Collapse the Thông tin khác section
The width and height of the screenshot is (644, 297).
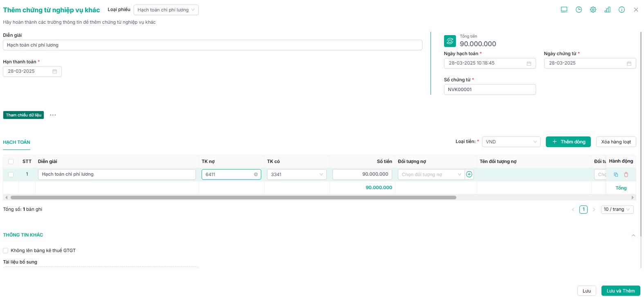click(633, 235)
